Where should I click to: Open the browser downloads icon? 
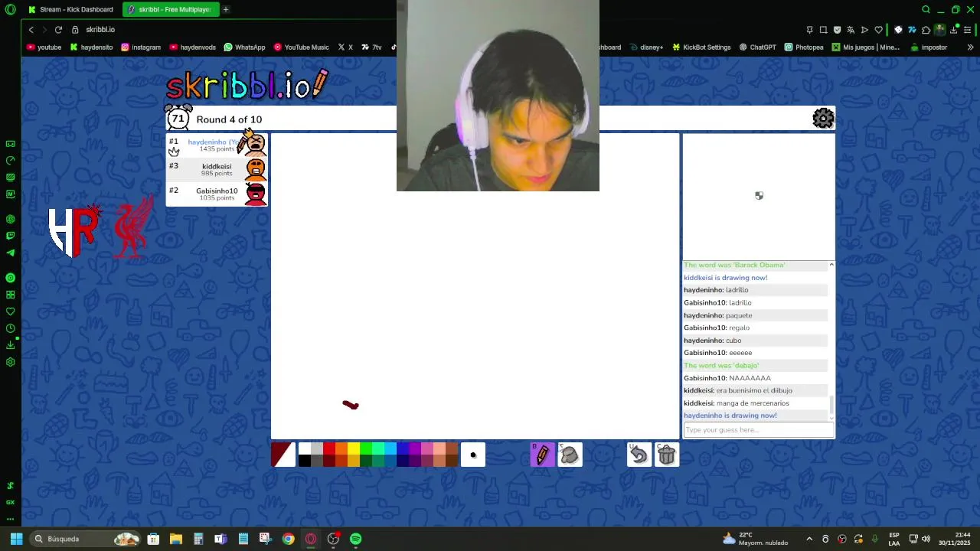(x=953, y=30)
